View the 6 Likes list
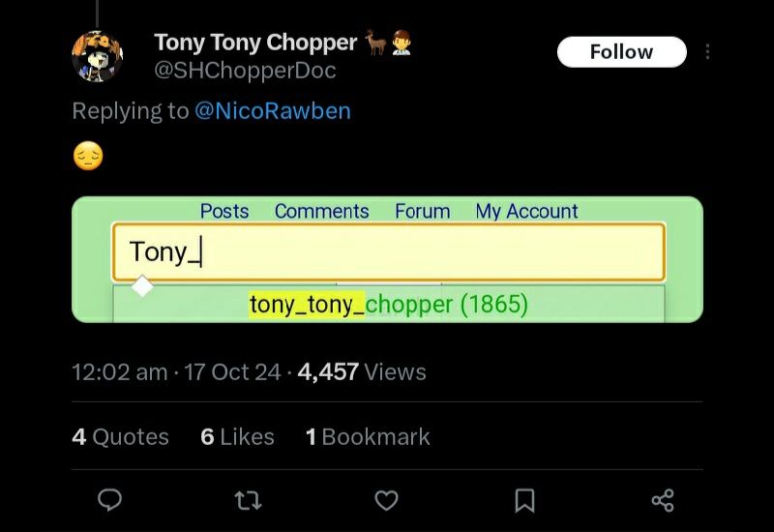This screenshot has width=774, height=532. tap(237, 436)
